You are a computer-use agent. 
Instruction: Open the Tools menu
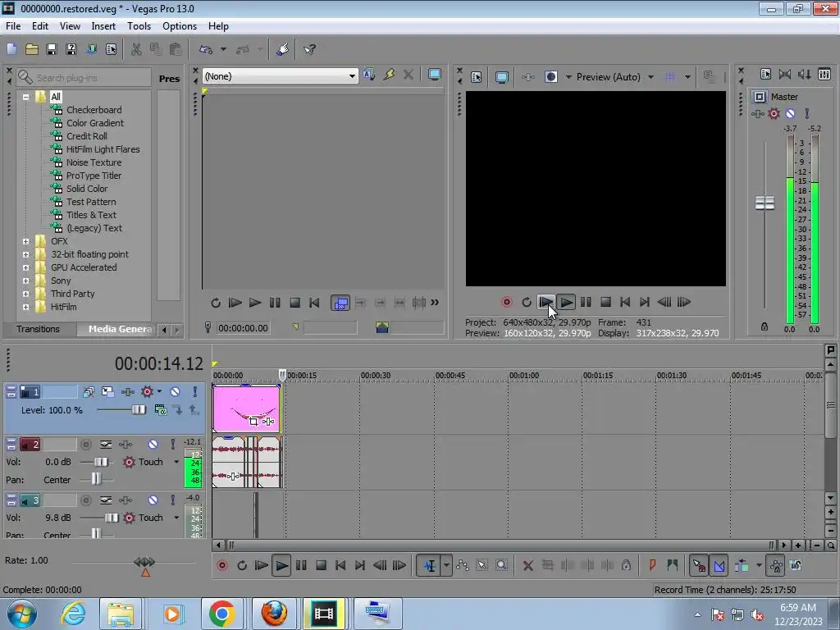coord(139,26)
